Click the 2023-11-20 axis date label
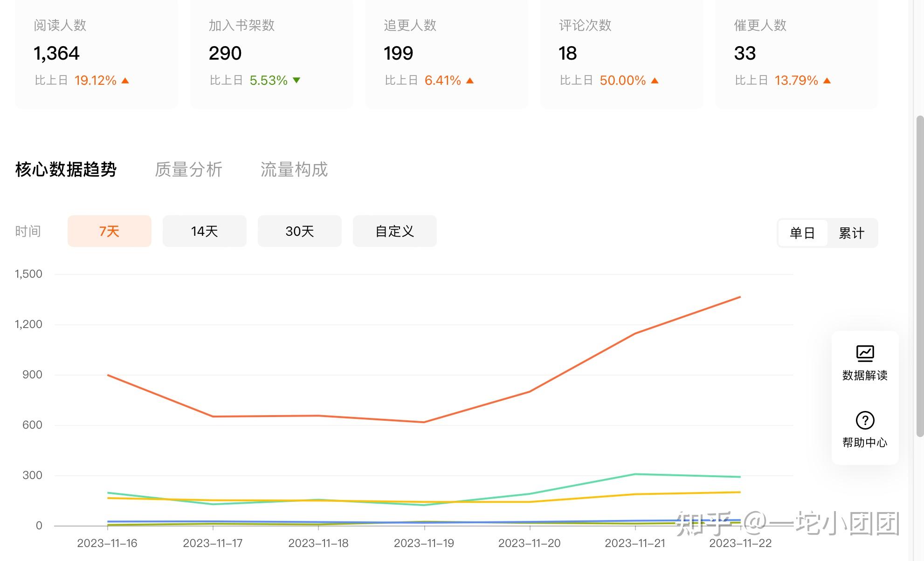Image resolution: width=924 pixels, height=561 pixels. point(529,543)
